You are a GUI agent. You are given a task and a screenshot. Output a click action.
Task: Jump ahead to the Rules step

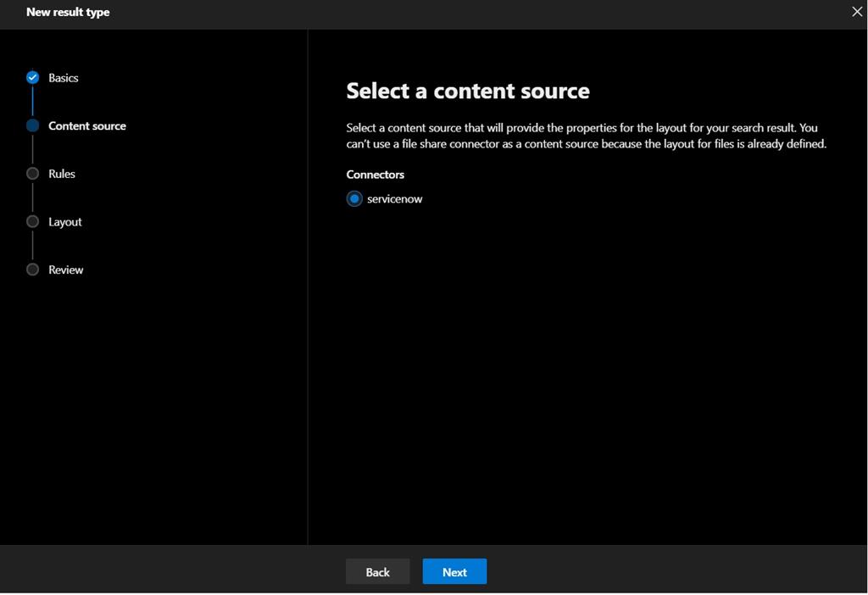point(62,174)
